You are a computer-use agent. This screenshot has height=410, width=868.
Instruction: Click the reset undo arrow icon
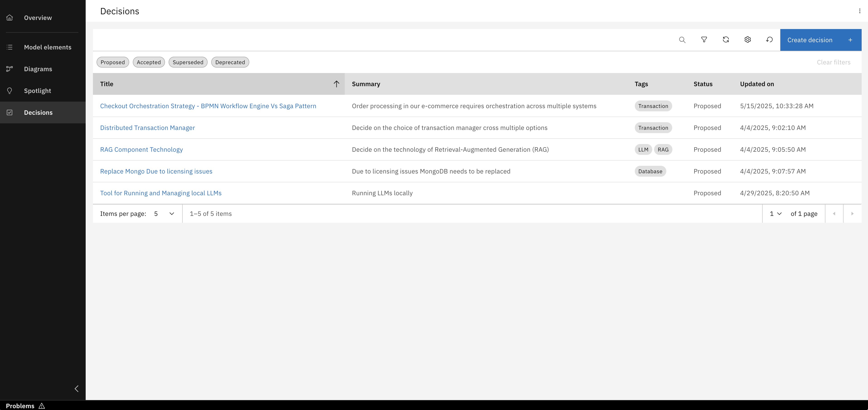click(769, 40)
